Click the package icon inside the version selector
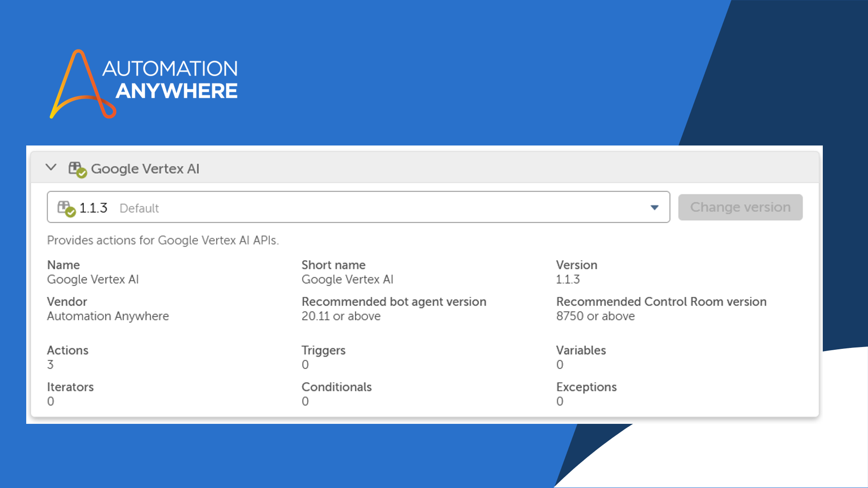Image resolution: width=868 pixels, height=488 pixels. pos(66,208)
